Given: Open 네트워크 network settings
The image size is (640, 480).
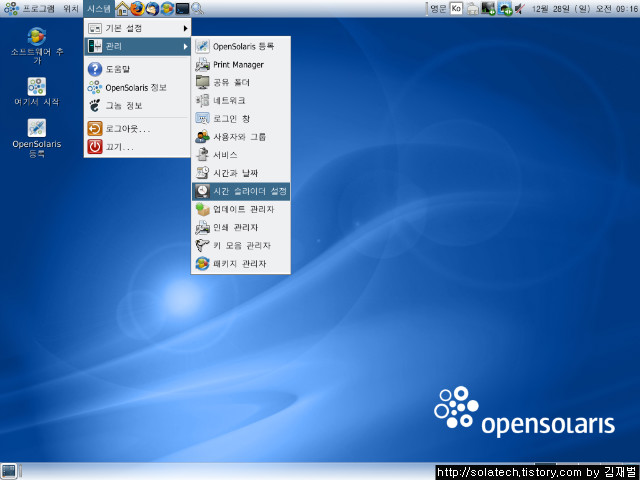Looking at the screenshot, I should [241, 100].
